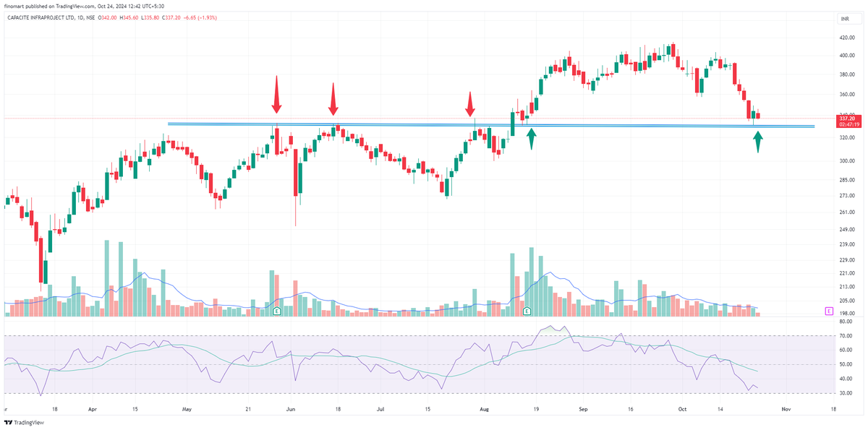868x430 pixels.
Task: Click the Jun label on the time axis
Action: click(x=290, y=408)
